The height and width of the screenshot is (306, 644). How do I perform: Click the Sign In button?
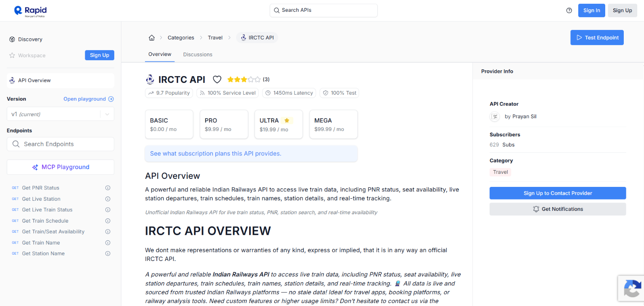[592, 11]
